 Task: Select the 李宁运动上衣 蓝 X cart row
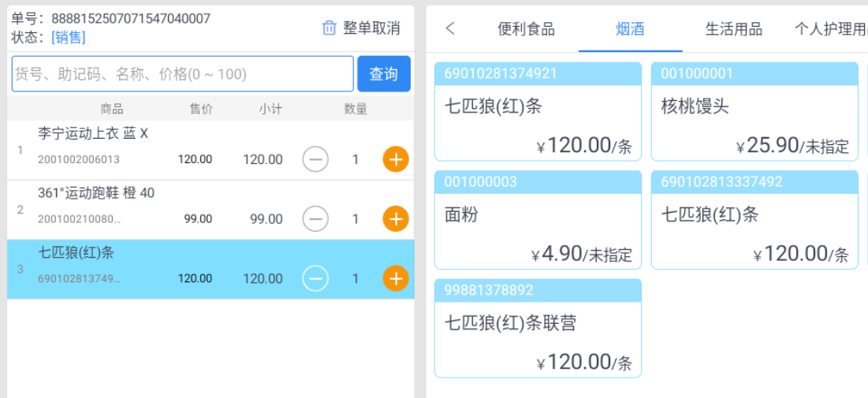pos(210,150)
